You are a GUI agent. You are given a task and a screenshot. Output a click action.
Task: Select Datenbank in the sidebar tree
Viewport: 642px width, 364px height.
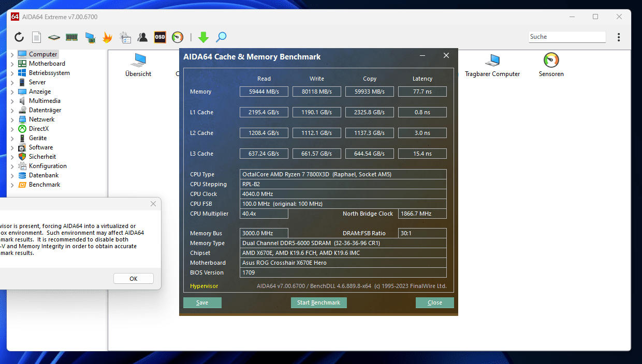point(43,175)
